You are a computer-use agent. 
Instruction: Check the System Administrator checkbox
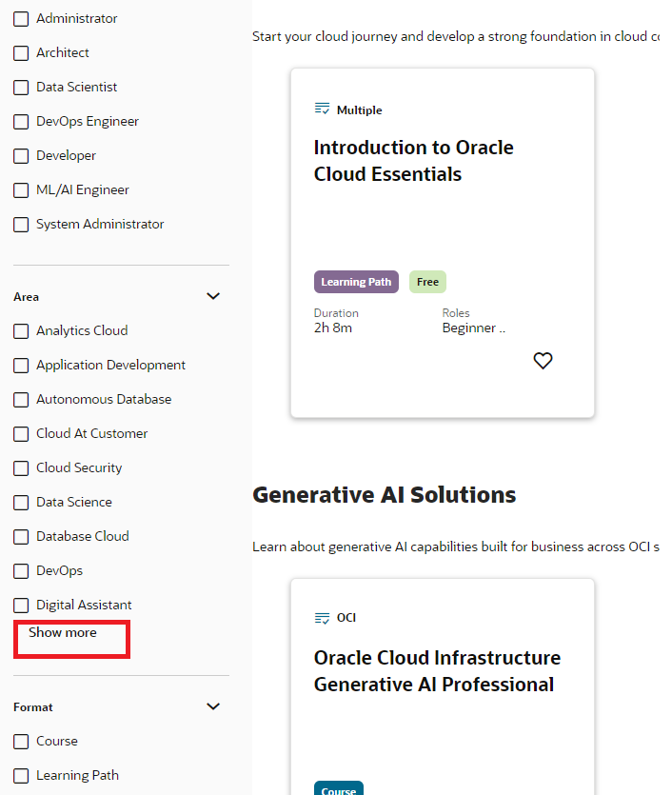tap(21, 224)
